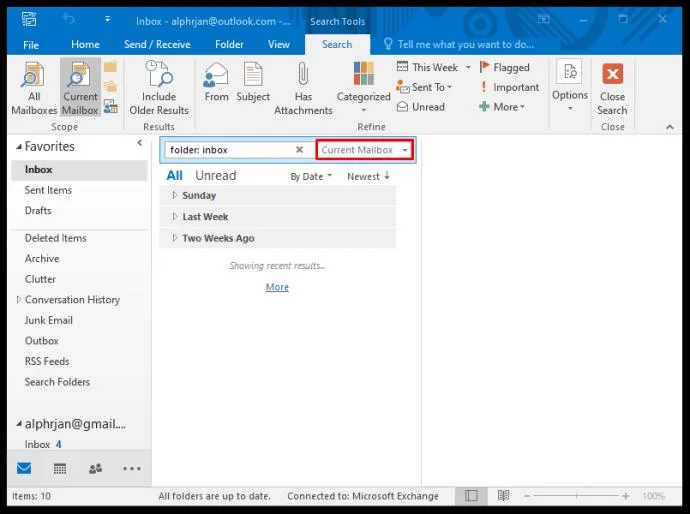Clear the search box text

pyautogui.click(x=299, y=150)
